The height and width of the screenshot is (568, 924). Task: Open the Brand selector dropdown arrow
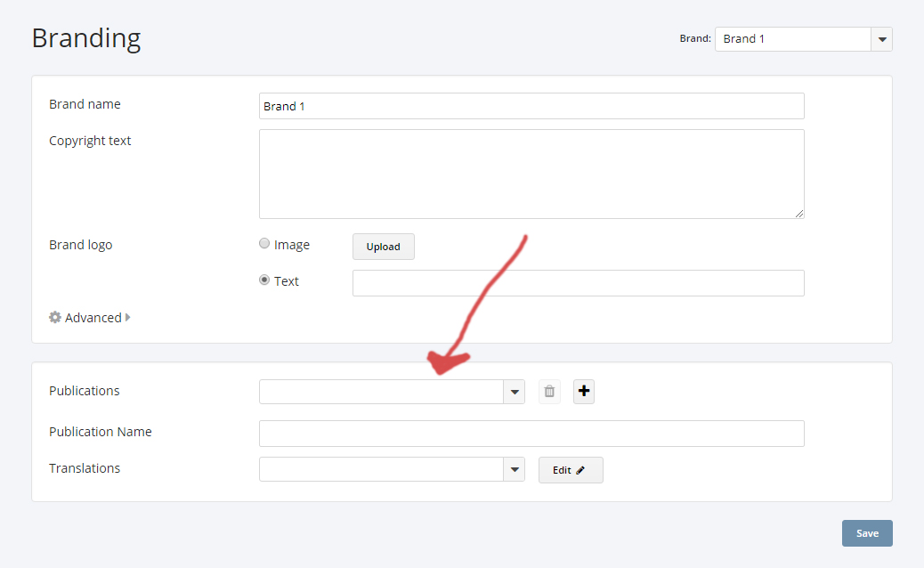[881, 39]
